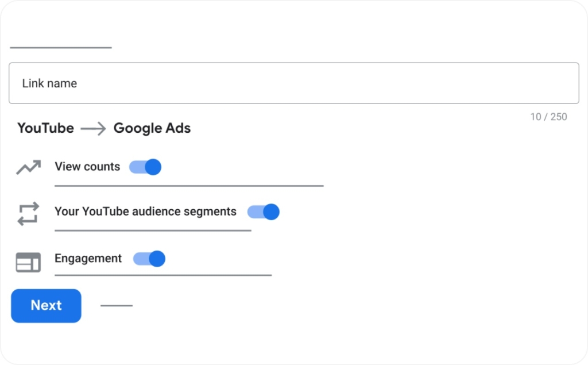Screen dimensions: 588x365
Task: Turn off Your YouTube audience segments sharing
Action: pyautogui.click(x=264, y=212)
